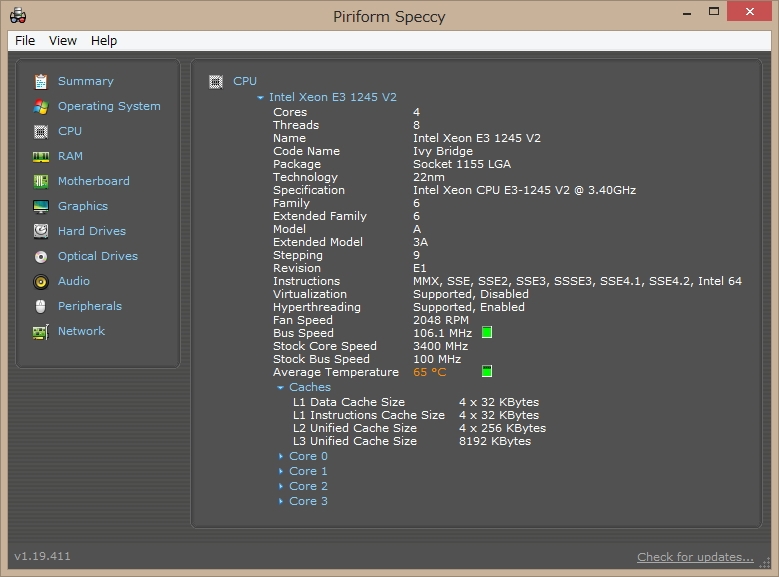Click the Graphics monitor icon
This screenshot has width=779, height=577.
point(40,206)
